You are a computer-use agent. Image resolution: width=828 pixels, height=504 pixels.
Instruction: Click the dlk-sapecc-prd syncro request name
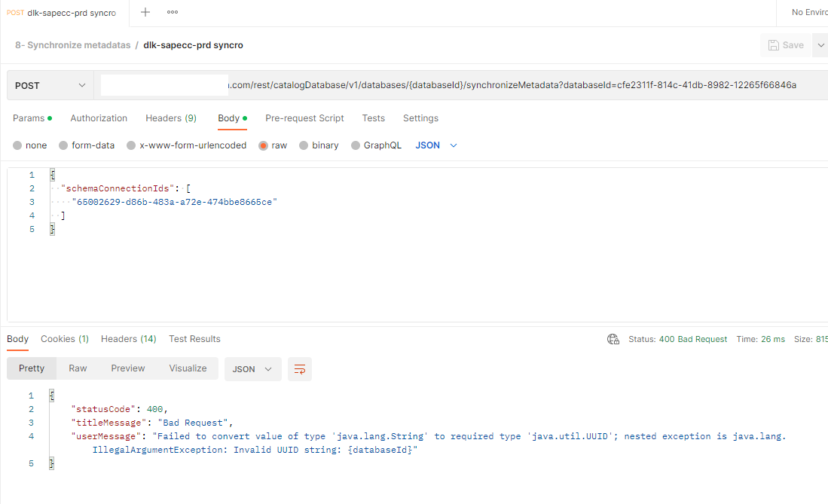pyautogui.click(x=194, y=45)
